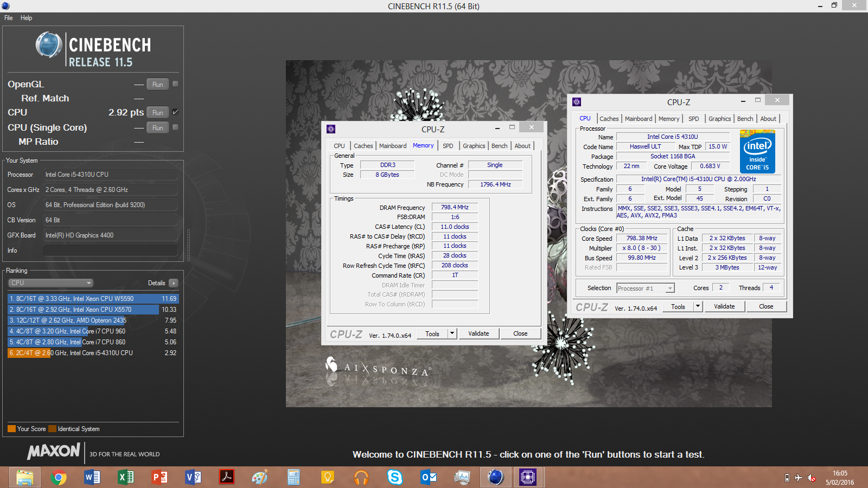Select ranking row Intel Core i7 CPU 860
This screenshot has width=868, height=488.
(x=92, y=342)
